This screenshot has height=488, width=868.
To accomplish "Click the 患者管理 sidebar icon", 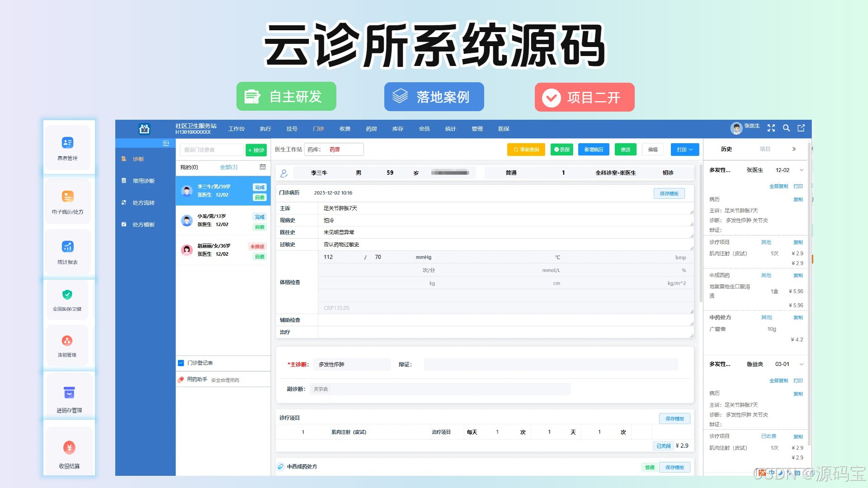I will pyautogui.click(x=67, y=143).
